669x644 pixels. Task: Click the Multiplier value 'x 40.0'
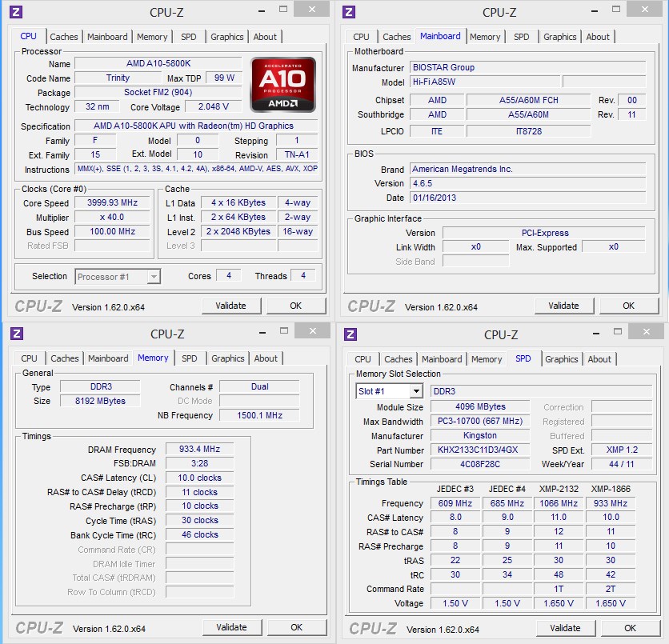point(112,217)
